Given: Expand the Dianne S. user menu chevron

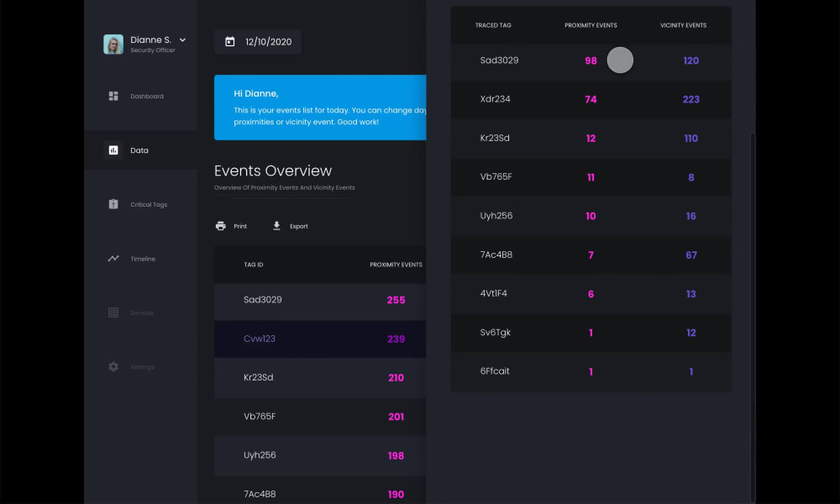Looking at the screenshot, I should pos(182,39).
